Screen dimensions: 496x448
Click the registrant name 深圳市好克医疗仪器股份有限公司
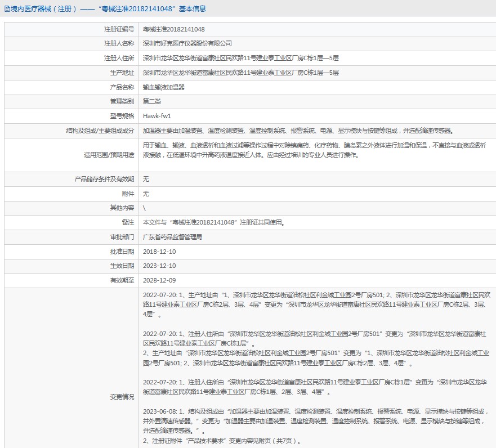(187, 43)
